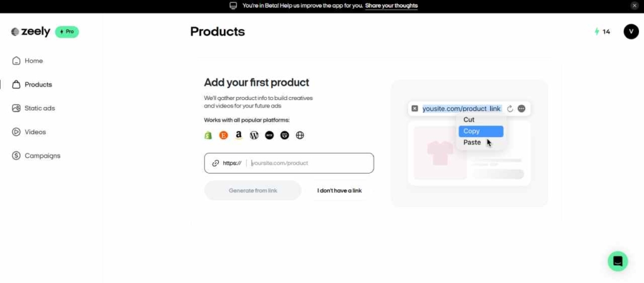This screenshot has width=644, height=283.
Task: Click the globe website icon
Action: pyautogui.click(x=300, y=135)
